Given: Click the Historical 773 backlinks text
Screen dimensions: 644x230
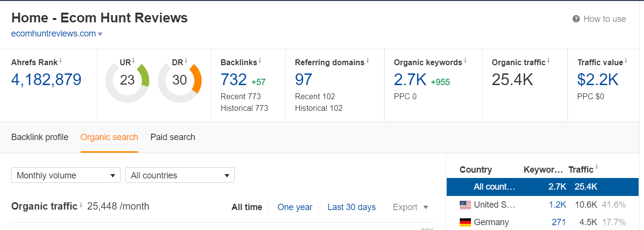Looking at the screenshot, I should point(244,108).
